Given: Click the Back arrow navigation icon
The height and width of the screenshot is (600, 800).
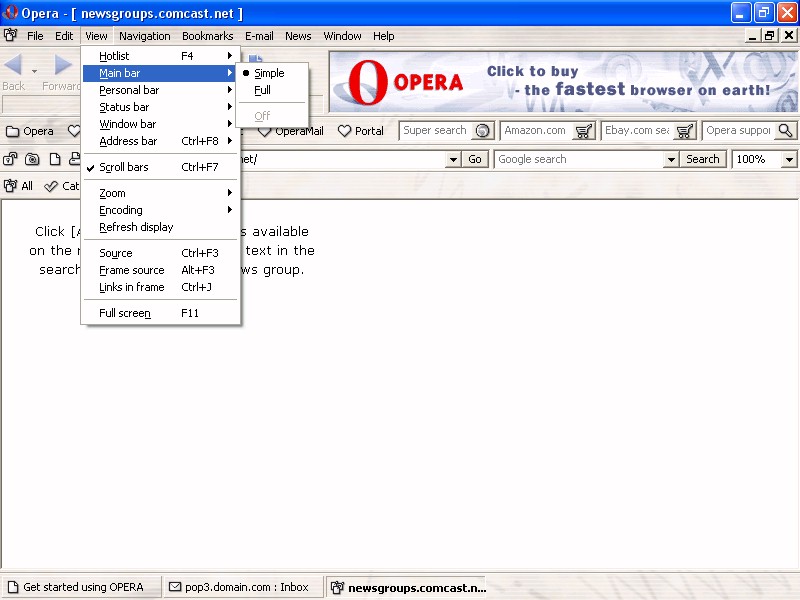Looking at the screenshot, I should 14,66.
